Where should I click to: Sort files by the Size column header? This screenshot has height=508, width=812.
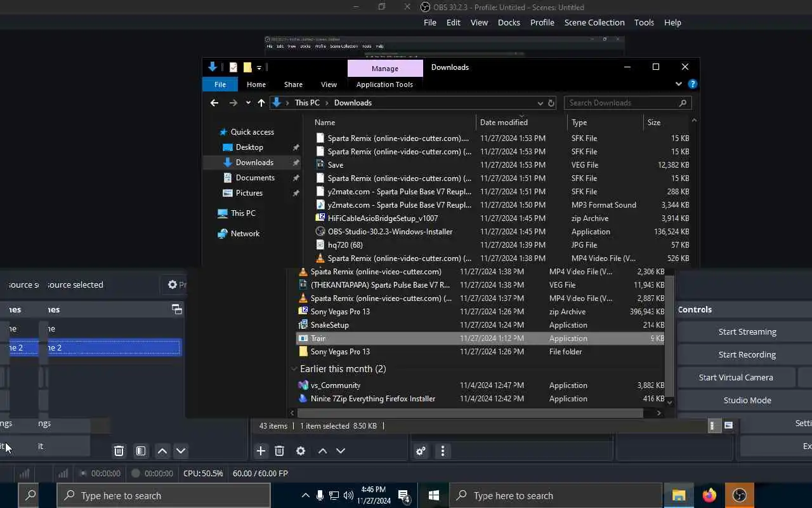(654, 123)
